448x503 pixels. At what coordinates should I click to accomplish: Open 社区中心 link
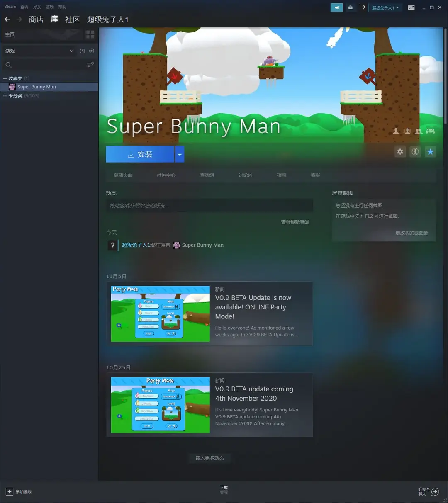coord(166,175)
